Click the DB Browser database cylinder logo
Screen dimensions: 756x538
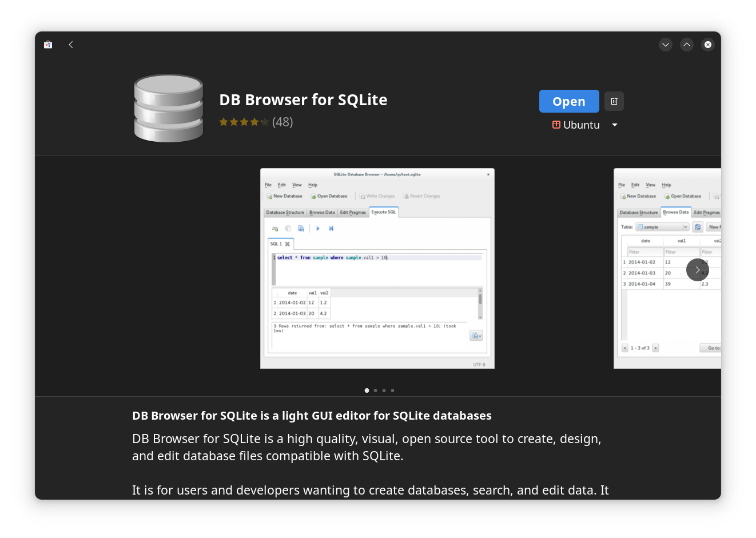pyautogui.click(x=169, y=108)
